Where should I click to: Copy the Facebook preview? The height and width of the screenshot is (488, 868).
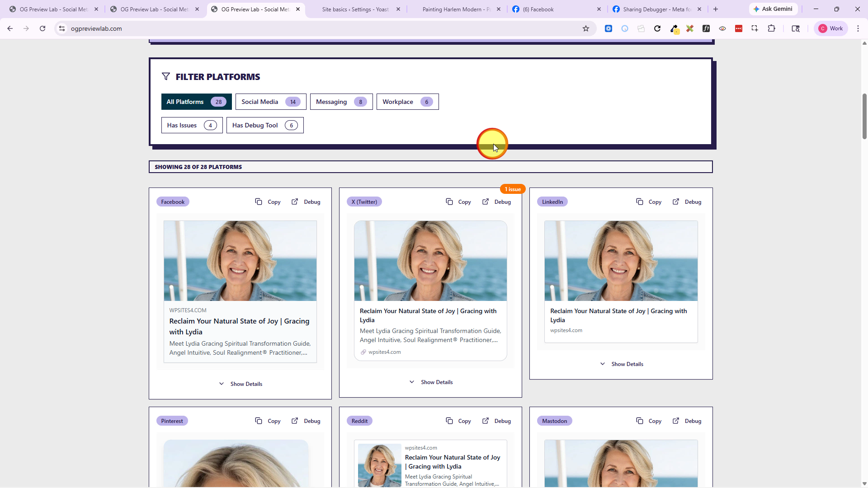(x=268, y=202)
